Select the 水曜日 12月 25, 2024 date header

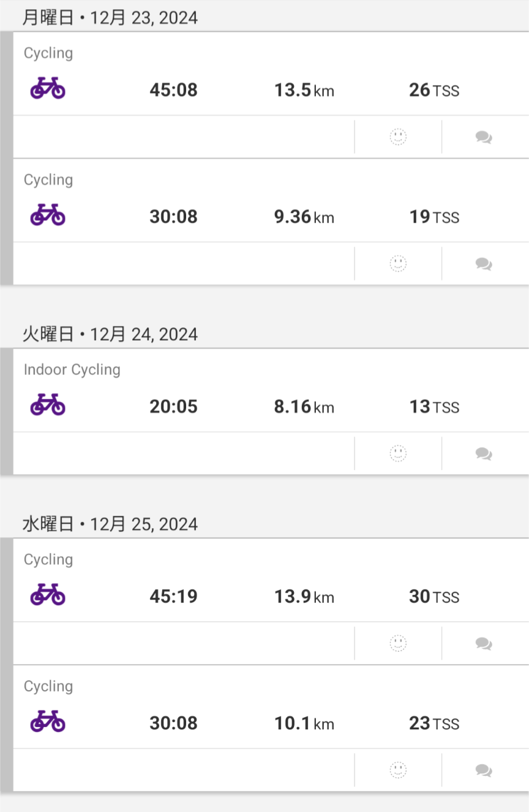point(110,524)
